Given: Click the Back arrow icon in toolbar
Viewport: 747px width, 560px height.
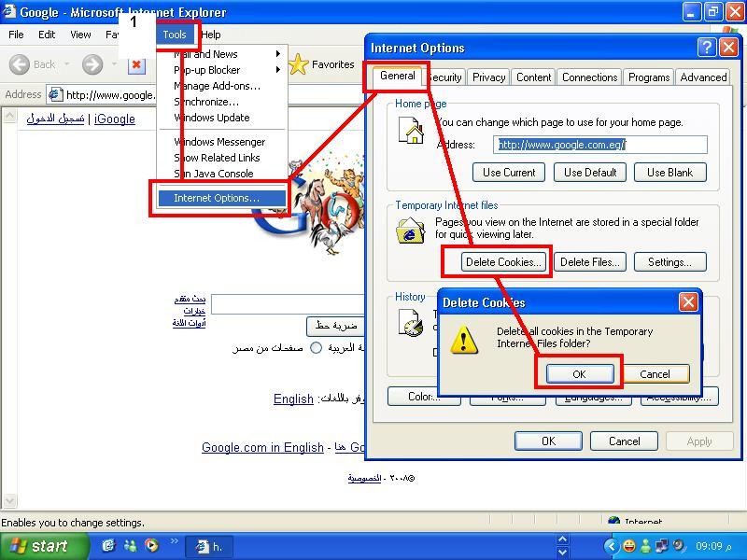Looking at the screenshot, I should click(x=20, y=64).
